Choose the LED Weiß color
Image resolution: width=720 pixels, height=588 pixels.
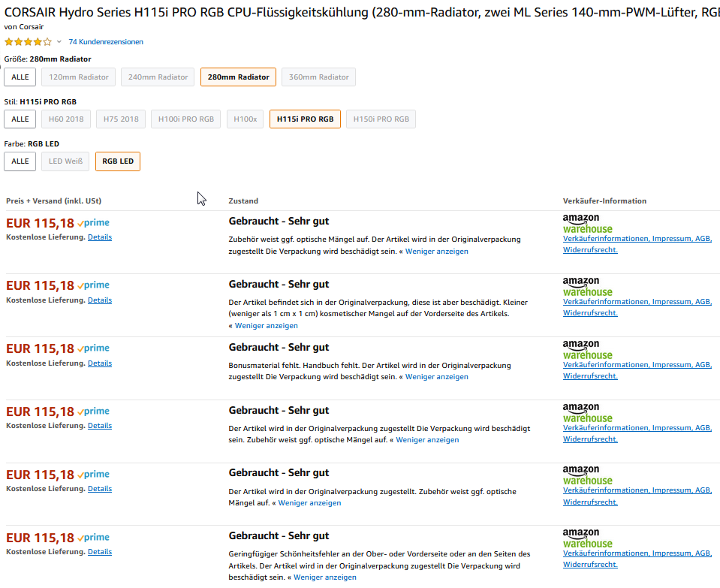pyautogui.click(x=65, y=161)
